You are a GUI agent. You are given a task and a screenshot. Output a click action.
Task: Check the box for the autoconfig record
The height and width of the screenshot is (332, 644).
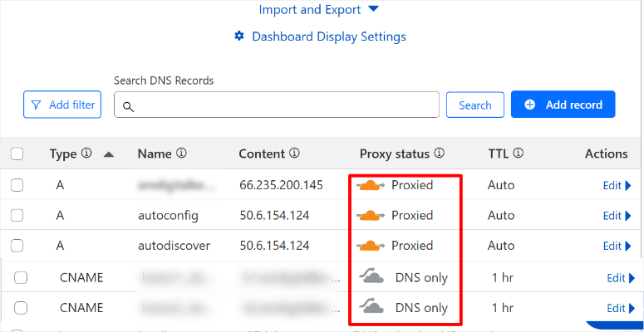click(17, 215)
